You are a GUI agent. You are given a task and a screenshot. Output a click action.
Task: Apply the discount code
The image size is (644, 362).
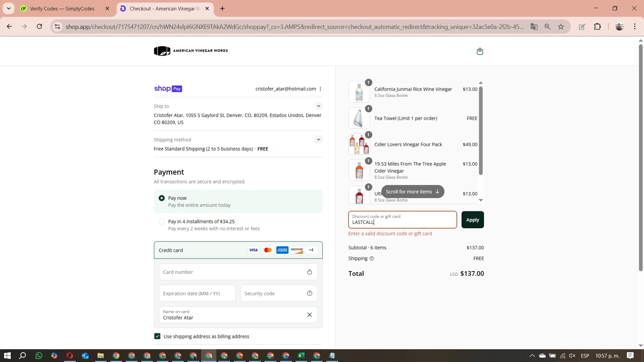(x=473, y=220)
